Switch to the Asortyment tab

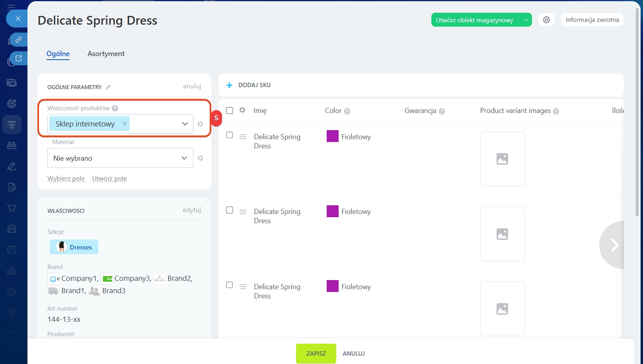[x=106, y=54]
